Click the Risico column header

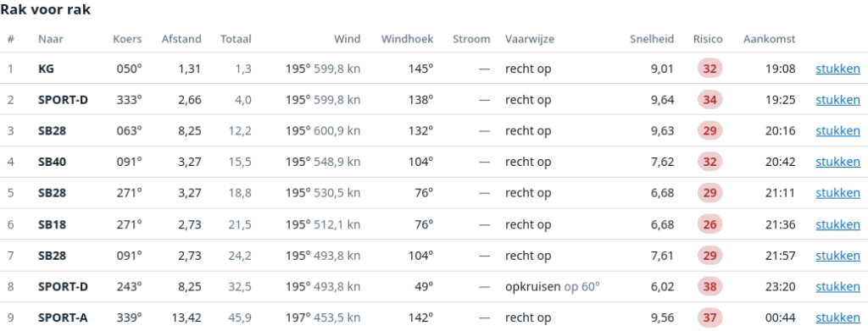click(708, 39)
